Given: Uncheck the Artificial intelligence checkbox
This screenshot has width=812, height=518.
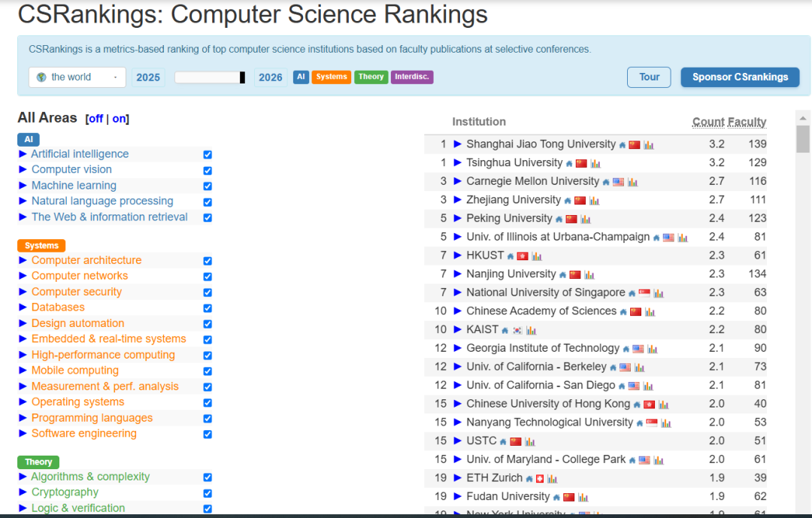Looking at the screenshot, I should [x=208, y=155].
